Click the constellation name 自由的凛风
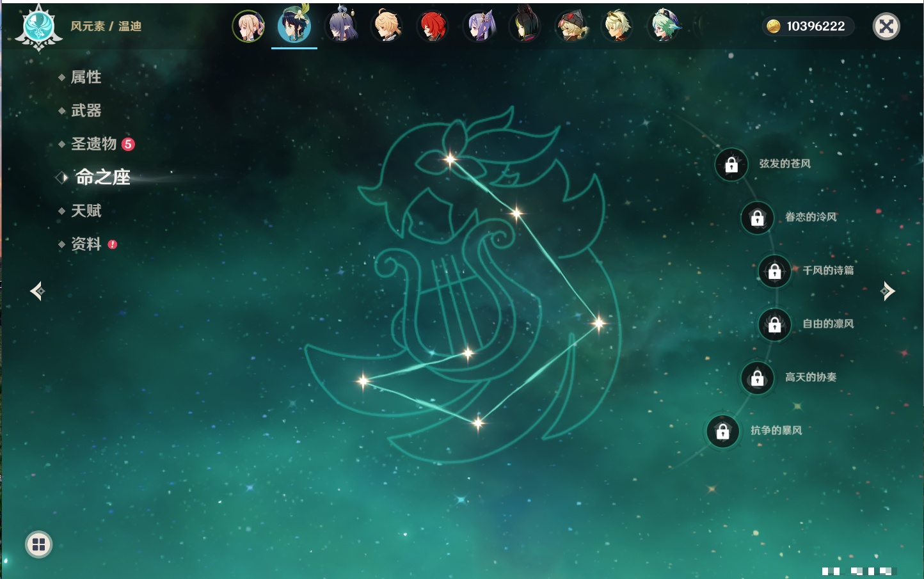This screenshot has width=924, height=579. pos(828,324)
